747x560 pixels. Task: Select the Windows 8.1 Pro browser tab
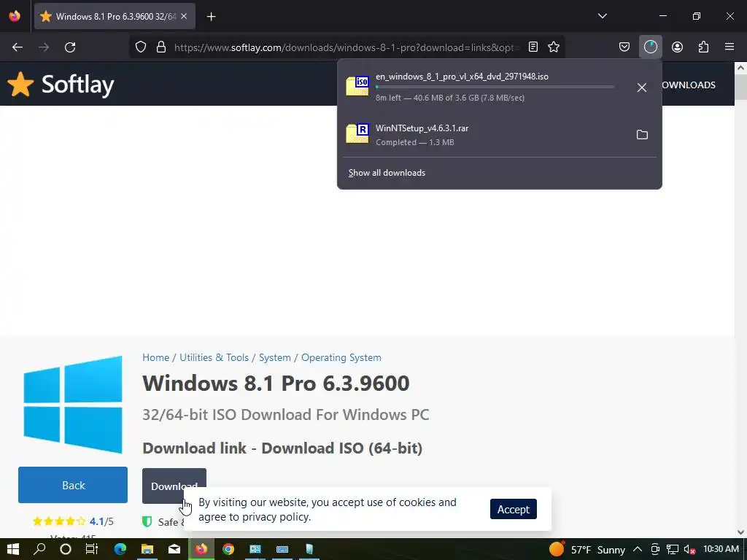pyautogui.click(x=115, y=17)
